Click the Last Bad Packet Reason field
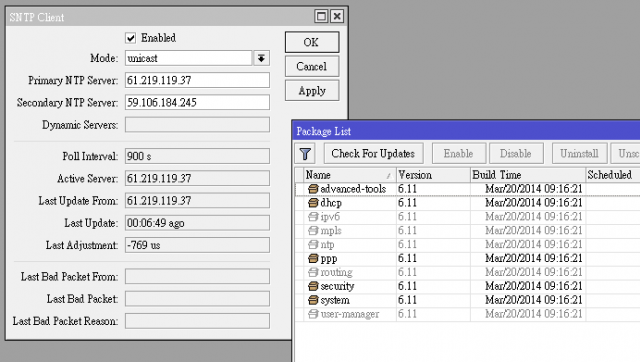The height and width of the screenshot is (362, 640). pos(197,321)
